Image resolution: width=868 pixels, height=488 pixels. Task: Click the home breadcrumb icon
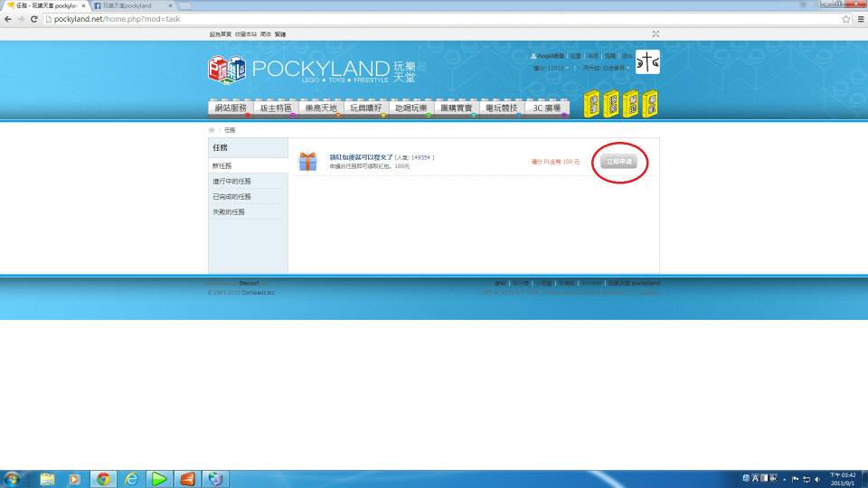click(212, 130)
